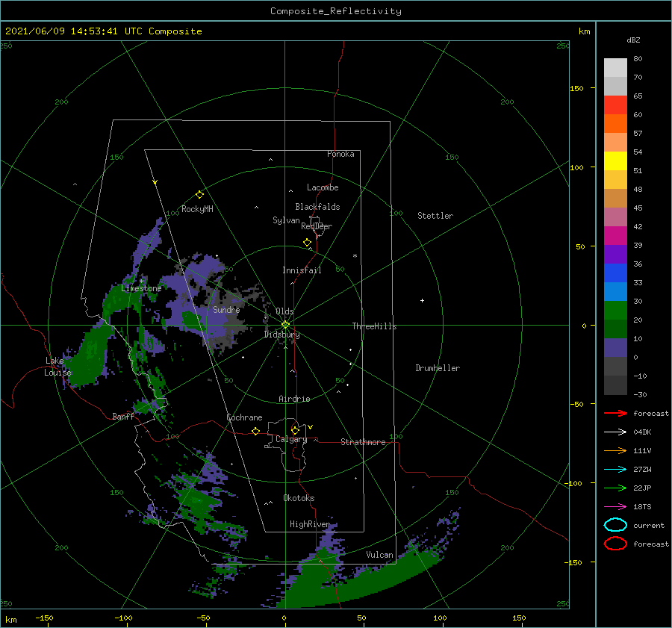Select the -30 value on dBZ scale
The width and height of the screenshot is (672, 628).
click(640, 394)
